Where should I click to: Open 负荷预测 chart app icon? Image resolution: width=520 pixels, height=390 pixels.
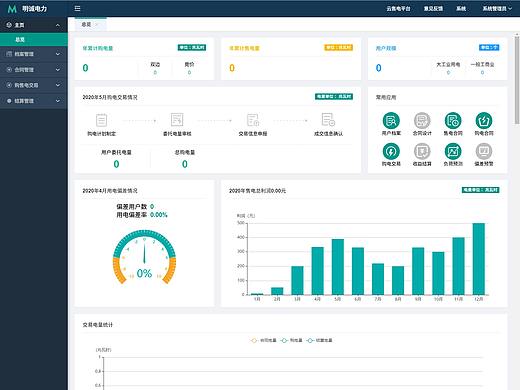click(x=453, y=151)
